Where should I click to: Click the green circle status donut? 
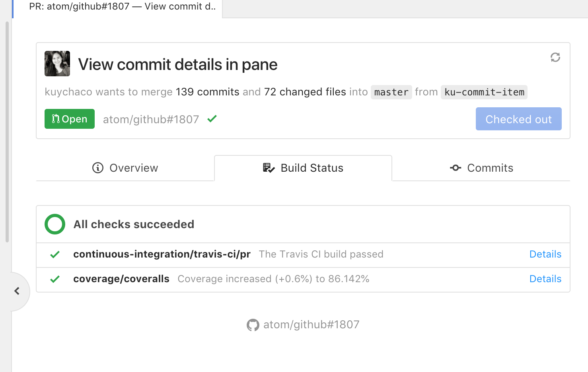click(x=55, y=224)
